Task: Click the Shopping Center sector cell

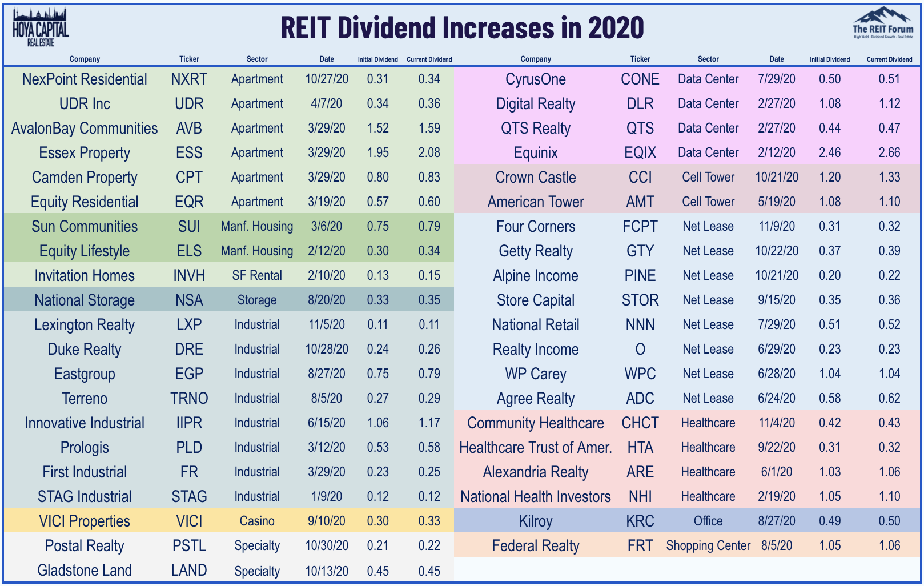Action: [708, 546]
